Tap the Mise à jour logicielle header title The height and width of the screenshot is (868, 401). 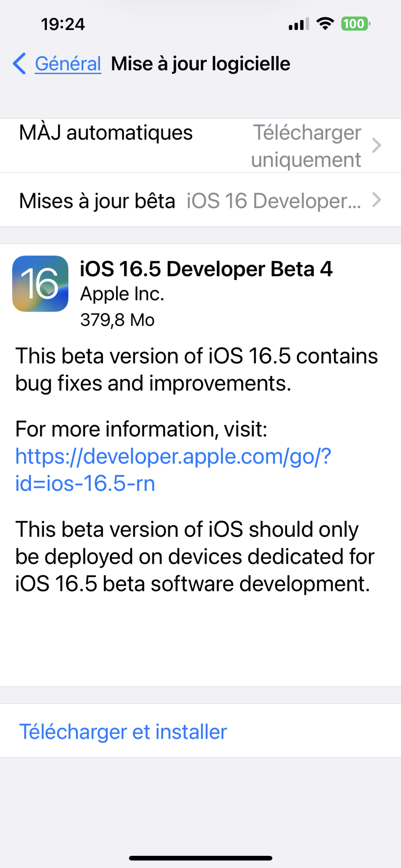point(200,64)
